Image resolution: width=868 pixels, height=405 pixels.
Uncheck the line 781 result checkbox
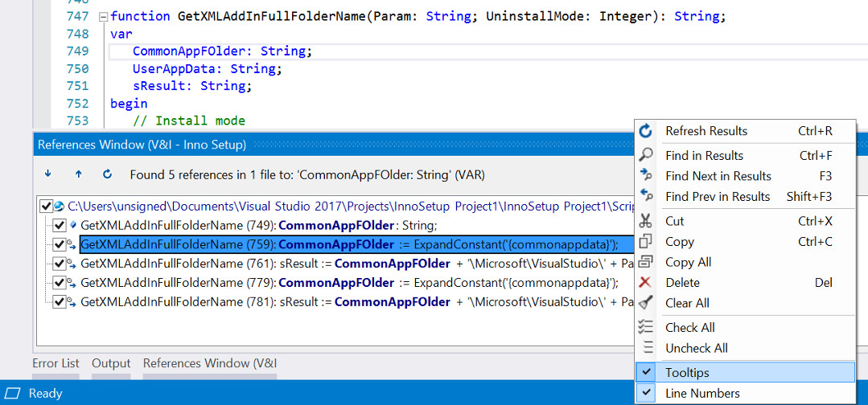[60, 302]
